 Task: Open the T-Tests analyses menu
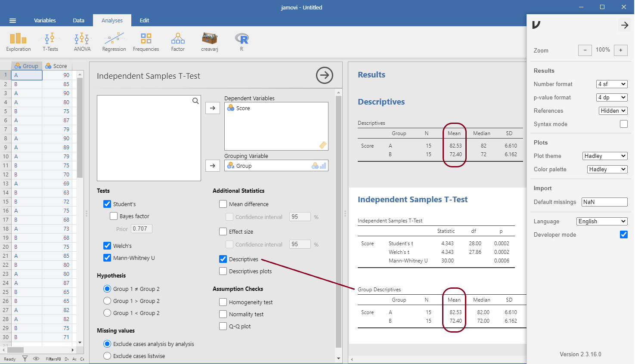(x=50, y=42)
